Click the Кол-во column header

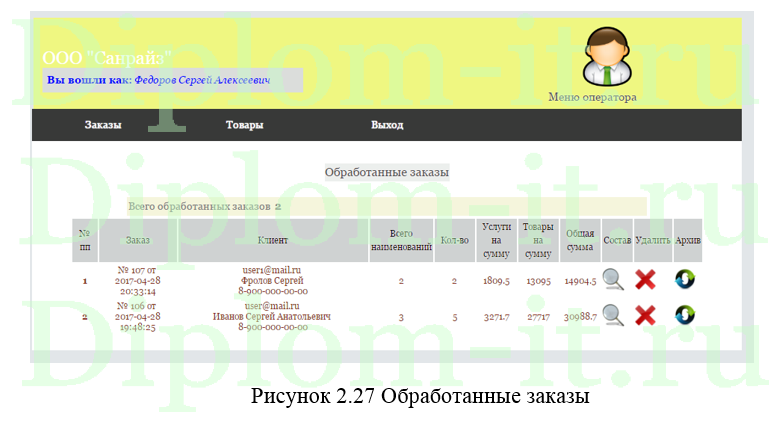tap(455, 240)
